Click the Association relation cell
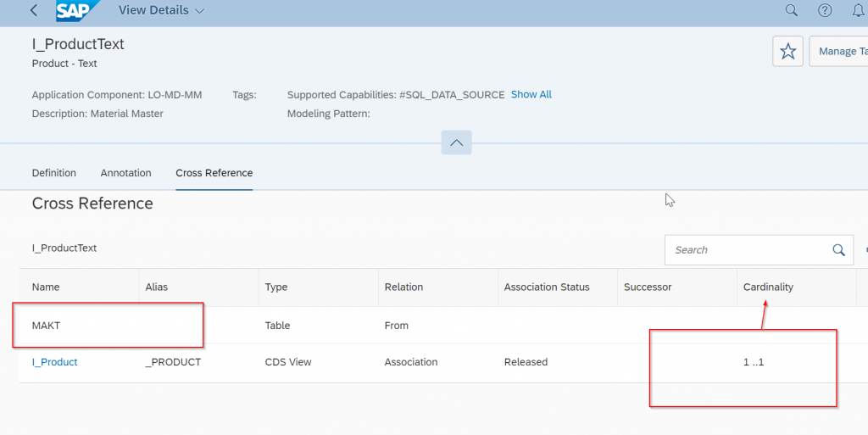Viewport: 868px width, 435px height. click(411, 362)
